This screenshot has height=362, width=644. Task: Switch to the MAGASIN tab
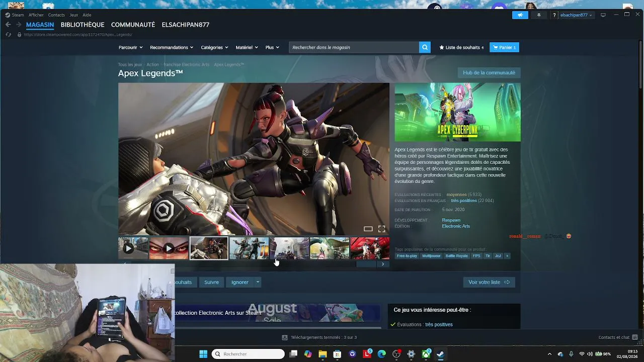point(40,25)
